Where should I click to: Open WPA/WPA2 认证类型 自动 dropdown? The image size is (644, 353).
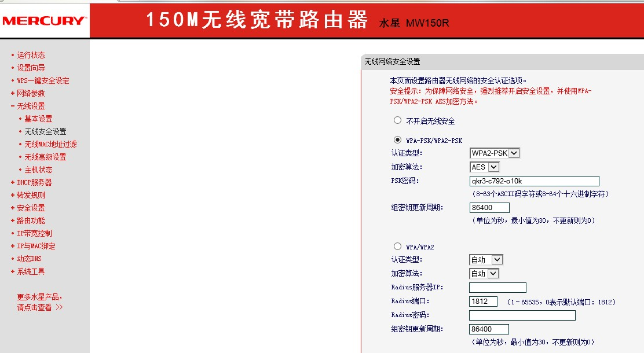(x=486, y=260)
